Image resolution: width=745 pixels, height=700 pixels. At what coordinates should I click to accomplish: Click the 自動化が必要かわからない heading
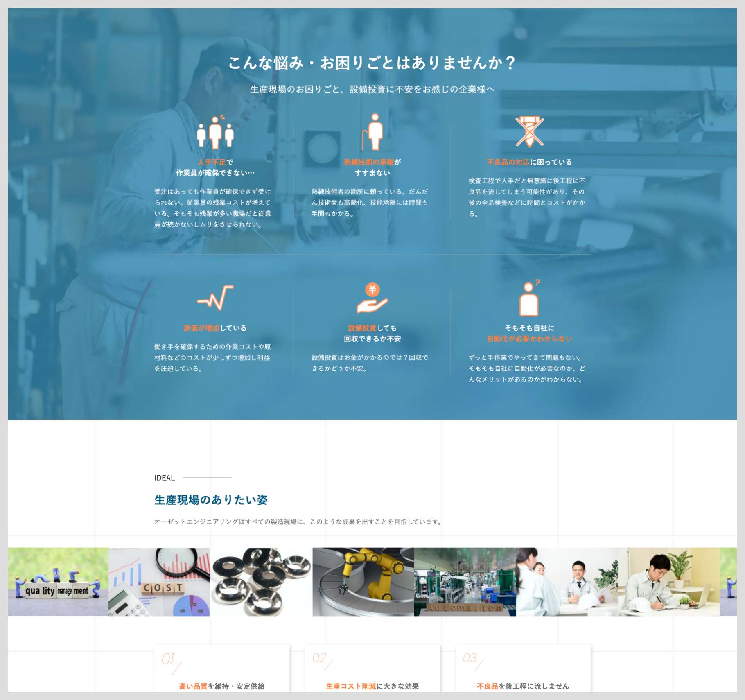[x=529, y=339]
